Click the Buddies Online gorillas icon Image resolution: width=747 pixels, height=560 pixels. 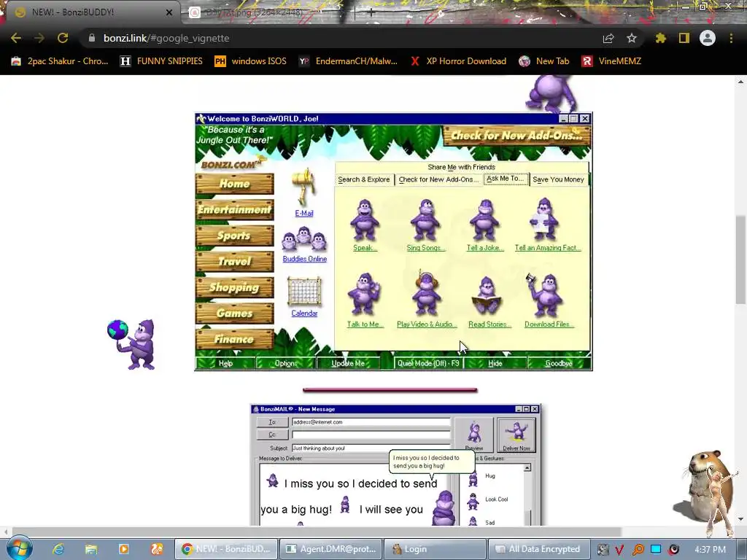tap(304, 239)
